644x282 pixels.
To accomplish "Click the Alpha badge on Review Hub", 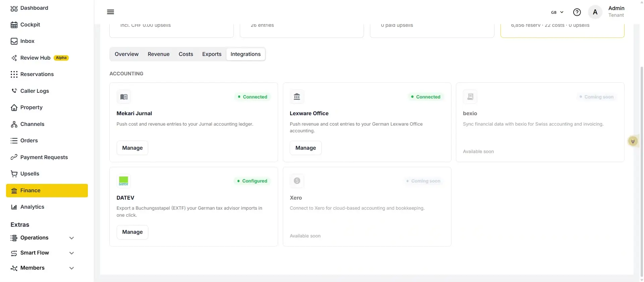I will [x=61, y=58].
